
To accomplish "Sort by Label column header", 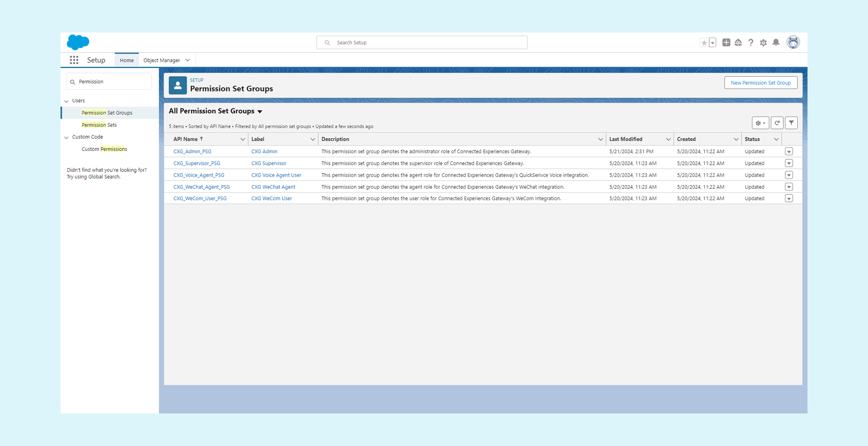I will point(258,139).
